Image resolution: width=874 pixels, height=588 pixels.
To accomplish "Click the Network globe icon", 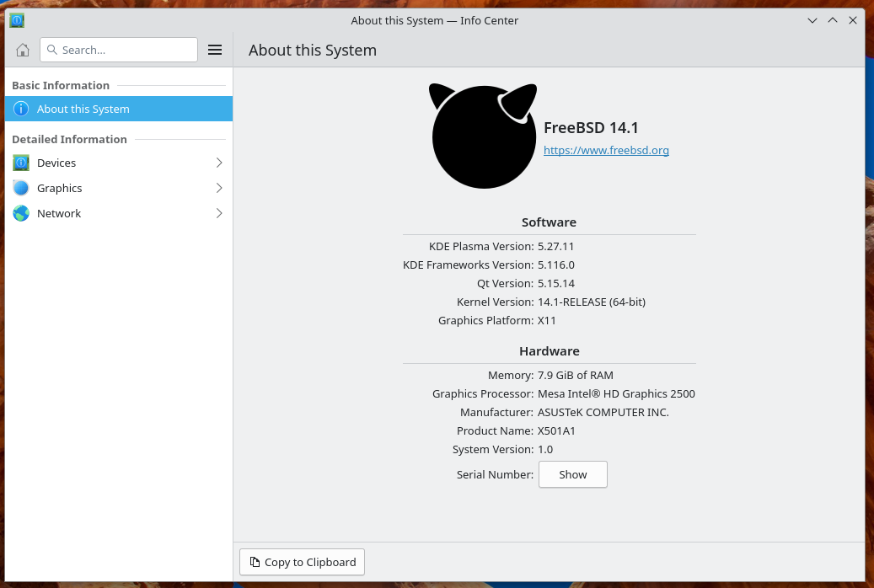I will tap(21, 213).
